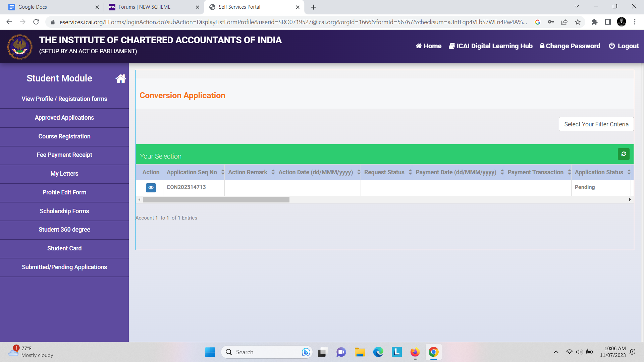Click the Logout link
Viewport: 644px width, 362px height.
pos(624,46)
